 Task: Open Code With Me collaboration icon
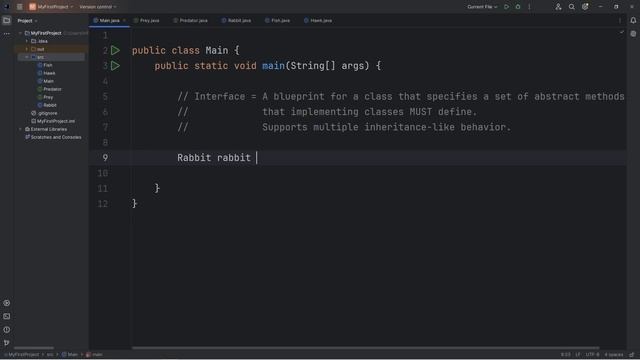(558, 7)
